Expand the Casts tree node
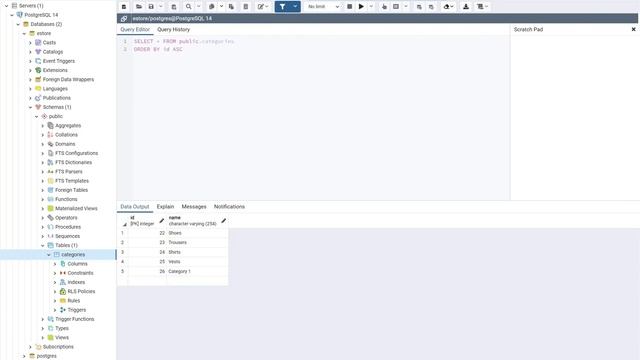The width and height of the screenshot is (640, 360). click(30, 42)
